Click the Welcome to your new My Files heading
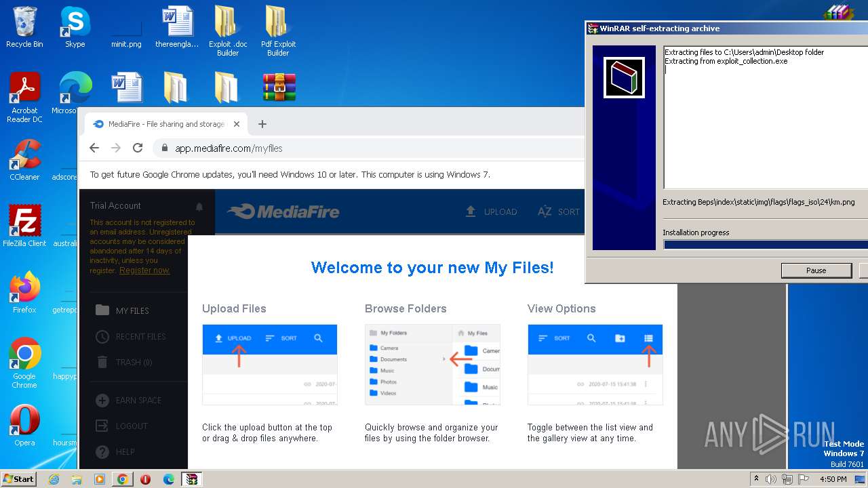The height and width of the screenshot is (488, 868). pyautogui.click(x=433, y=268)
